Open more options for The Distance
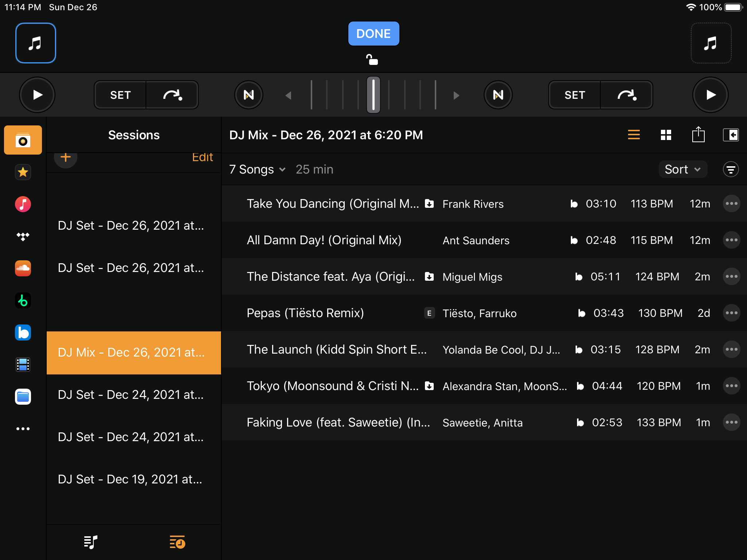This screenshot has height=560, width=747. (731, 277)
